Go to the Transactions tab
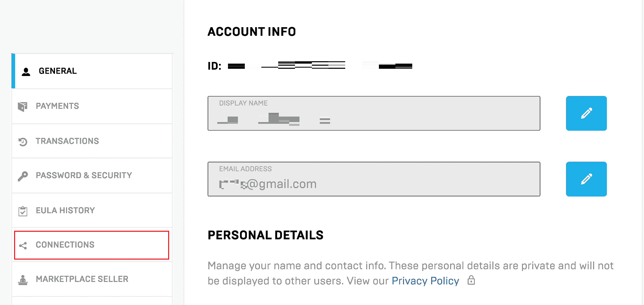This screenshot has height=305, width=644. pyautogui.click(x=67, y=141)
